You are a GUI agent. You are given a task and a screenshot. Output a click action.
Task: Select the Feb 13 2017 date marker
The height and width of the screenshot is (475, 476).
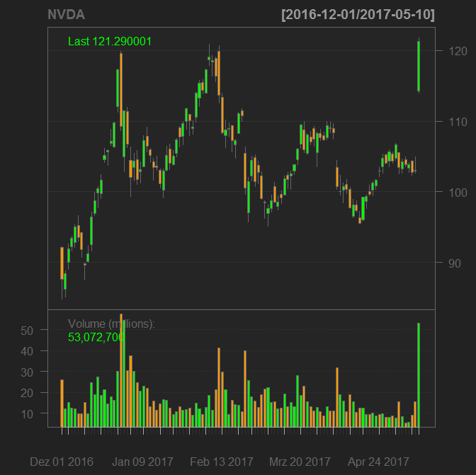pos(222,461)
